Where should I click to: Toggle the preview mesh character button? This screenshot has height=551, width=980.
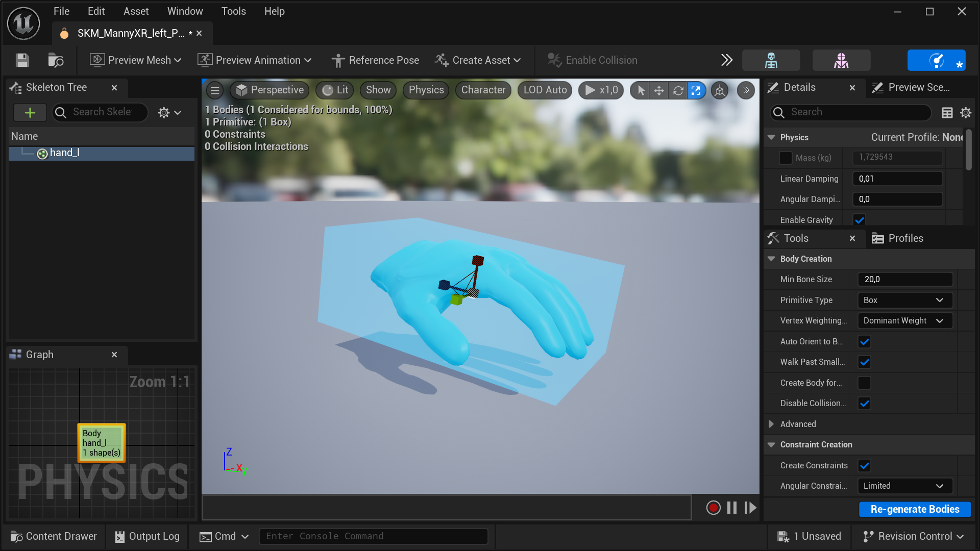[841, 60]
